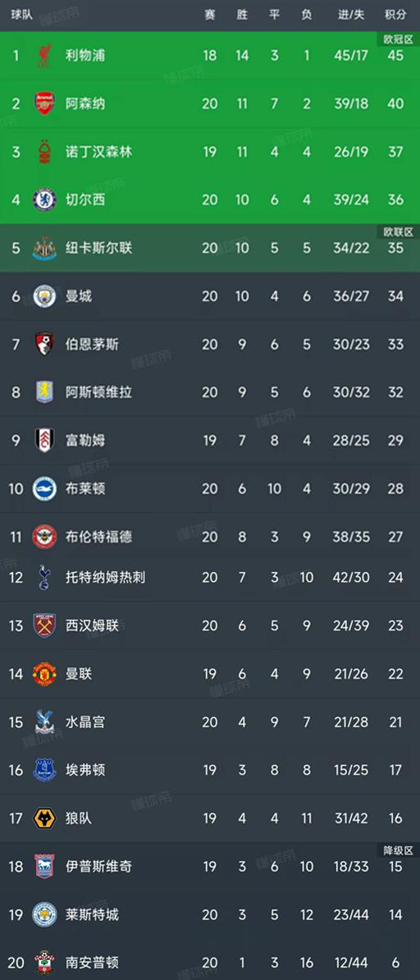Click the Newcastle United crest icon
The image size is (420, 980).
[44, 248]
